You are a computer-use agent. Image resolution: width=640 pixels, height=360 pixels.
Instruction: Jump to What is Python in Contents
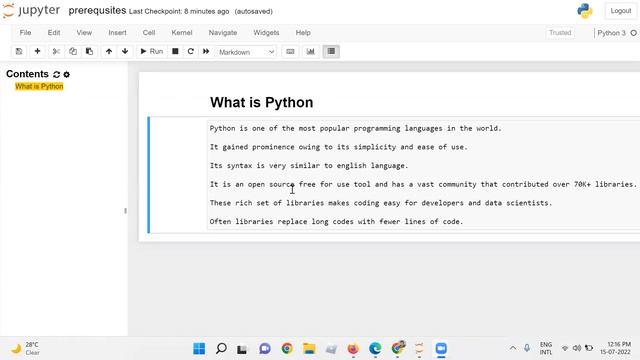coord(39,86)
